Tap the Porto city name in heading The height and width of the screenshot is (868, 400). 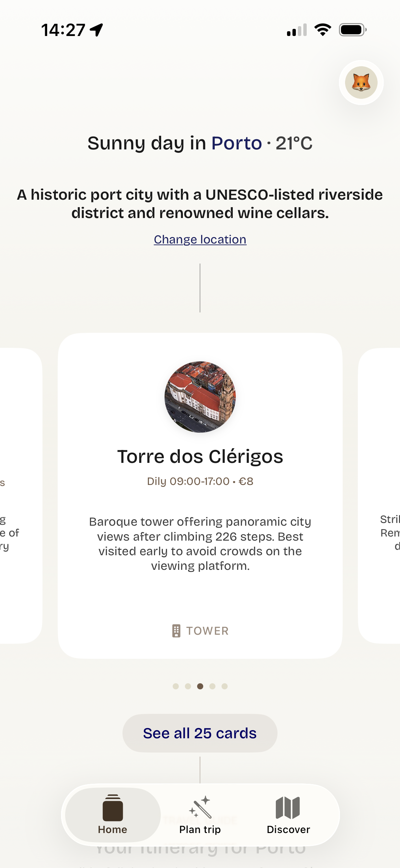(x=236, y=143)
